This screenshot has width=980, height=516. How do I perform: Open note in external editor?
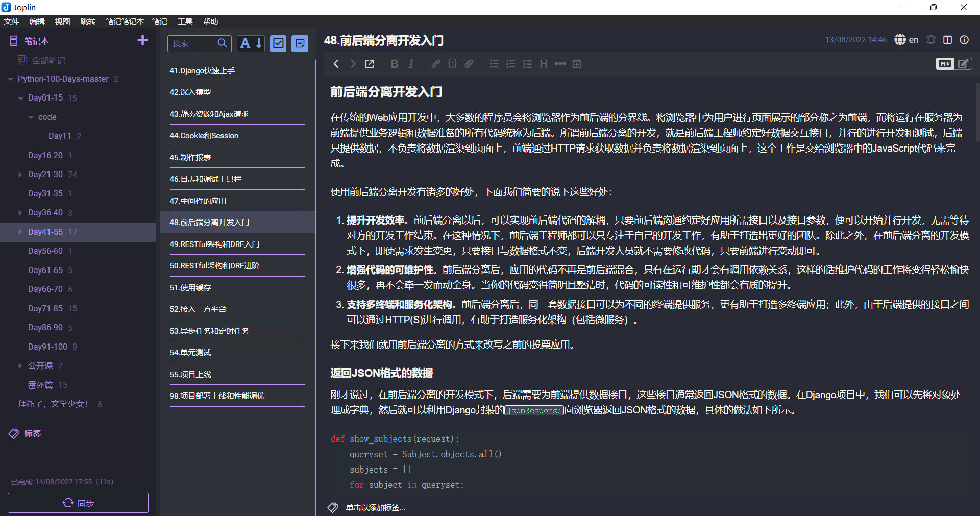pos(370,64)
